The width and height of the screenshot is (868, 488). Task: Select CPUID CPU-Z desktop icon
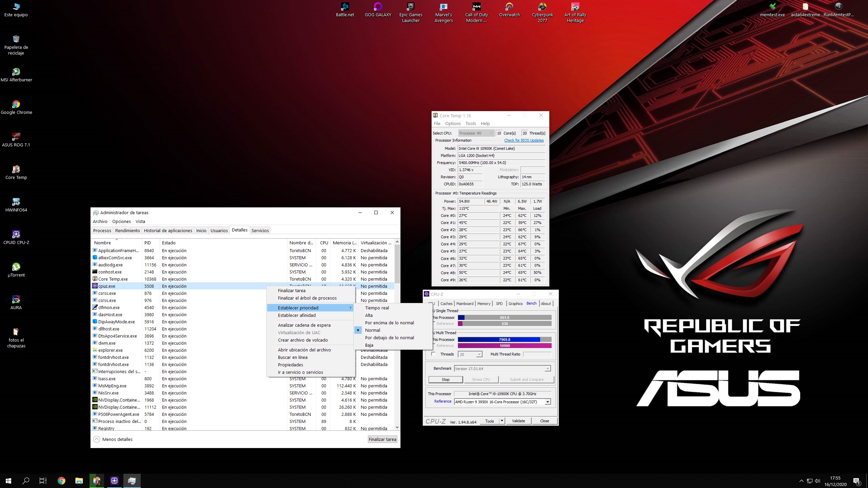click(16, 238)
